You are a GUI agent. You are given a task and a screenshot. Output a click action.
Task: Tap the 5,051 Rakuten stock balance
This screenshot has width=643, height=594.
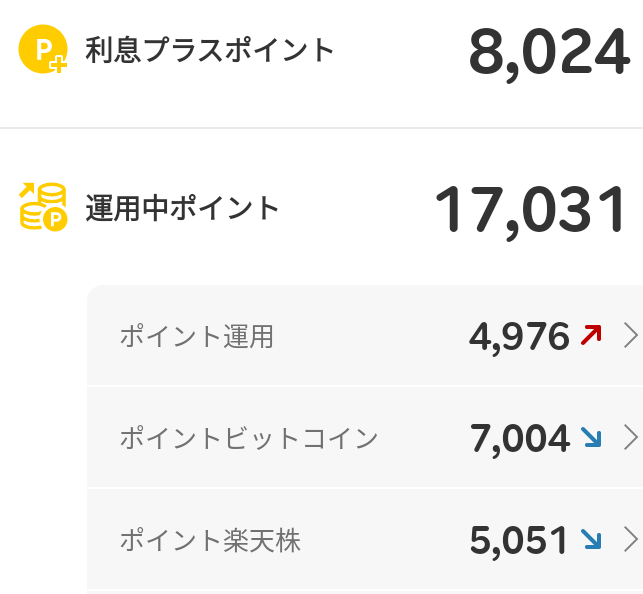518,542
